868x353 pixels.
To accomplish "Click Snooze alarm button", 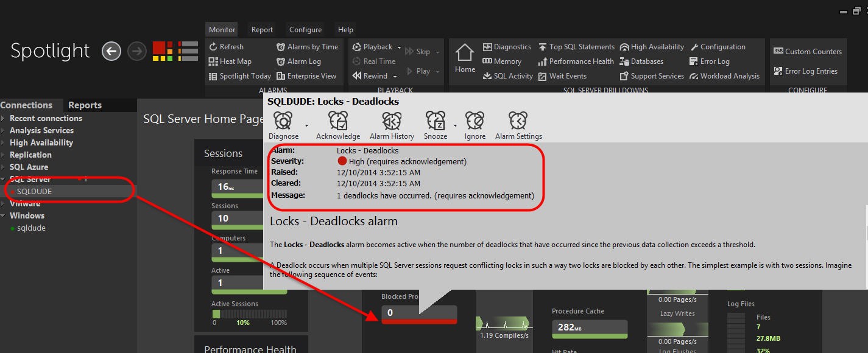I will click(x=436, y=125).
